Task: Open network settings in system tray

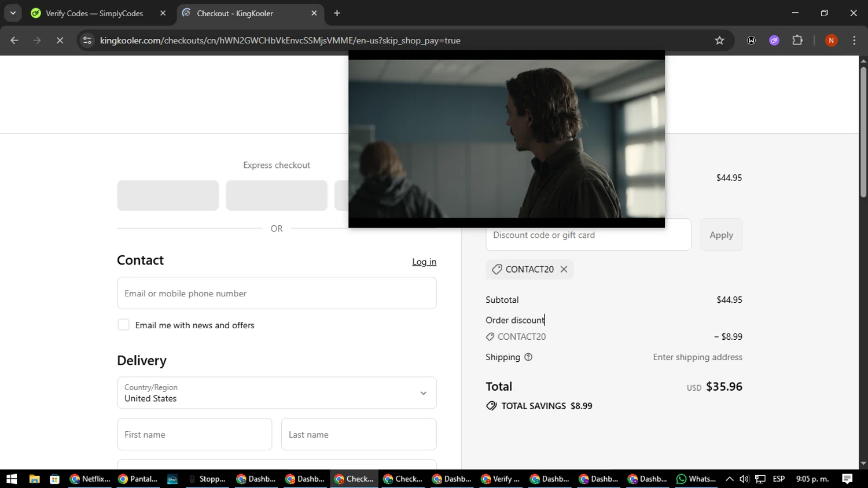Action: (760, 479)
